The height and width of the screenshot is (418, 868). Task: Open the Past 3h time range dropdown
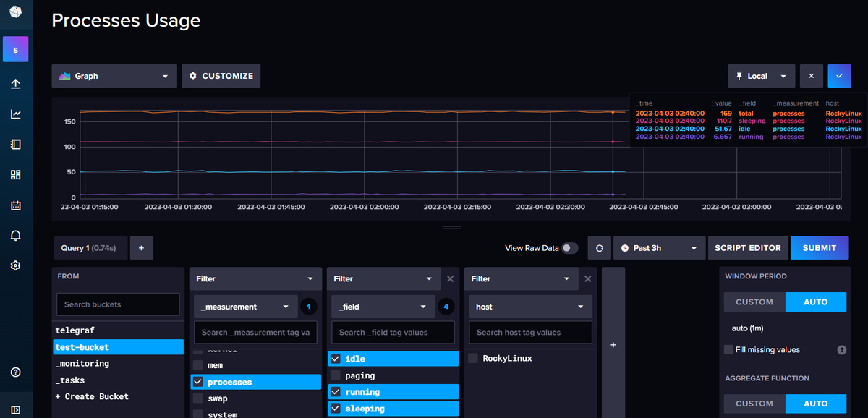coord(658,247)
